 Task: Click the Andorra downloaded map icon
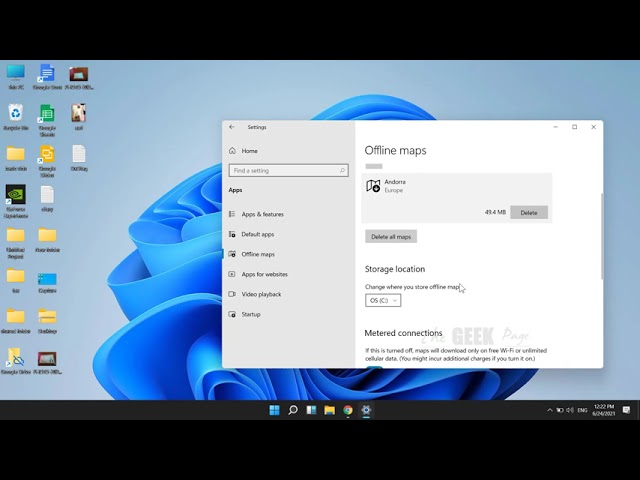click(x=373, y=186)
